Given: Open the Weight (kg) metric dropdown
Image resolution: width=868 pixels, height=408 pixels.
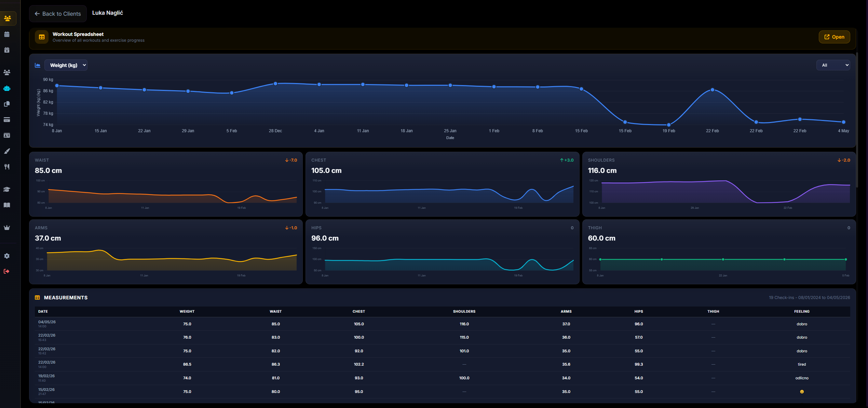Looking at the screenshot, I should tap(66, 65).
